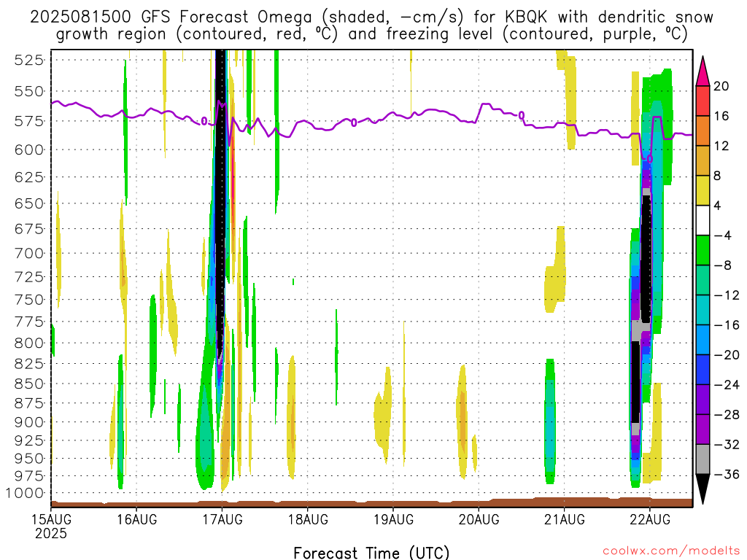Click the colorbar value label 20
The width and height of the screenshot is (747, 560).
click(x=721, y=86)
